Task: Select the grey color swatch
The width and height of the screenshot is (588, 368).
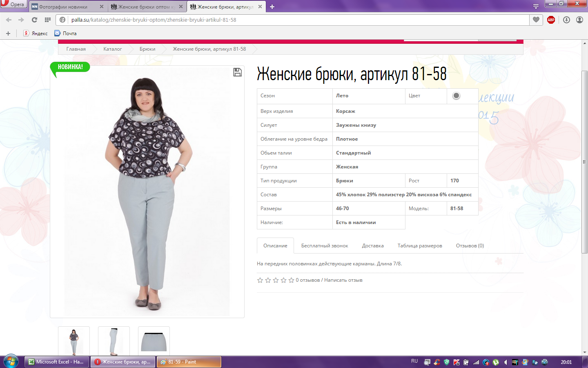Action: coord(457,96)
